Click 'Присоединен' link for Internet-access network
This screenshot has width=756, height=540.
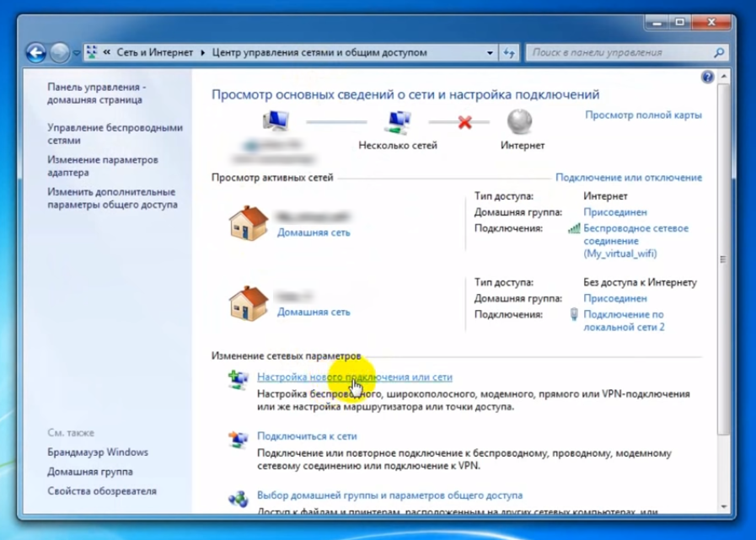click(615, 212)
